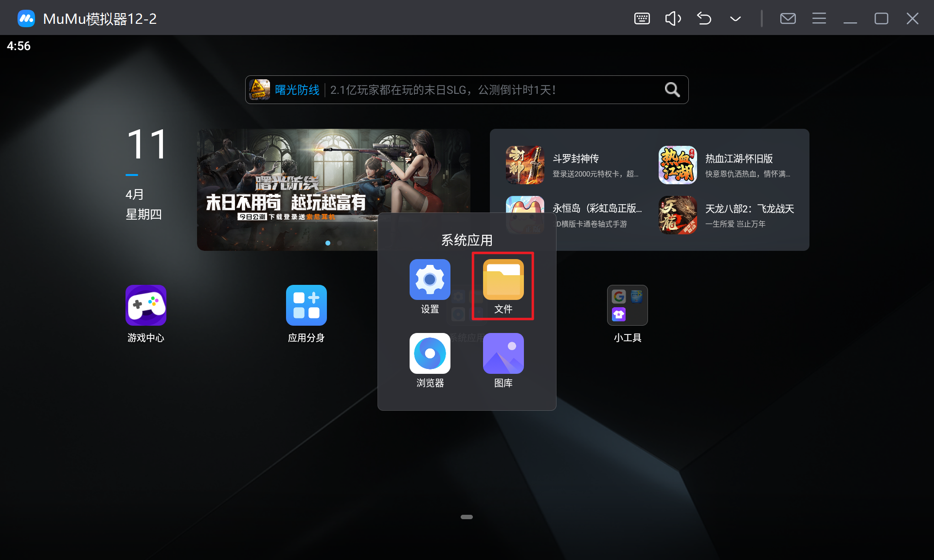Click the date number 11

(147, 144)
